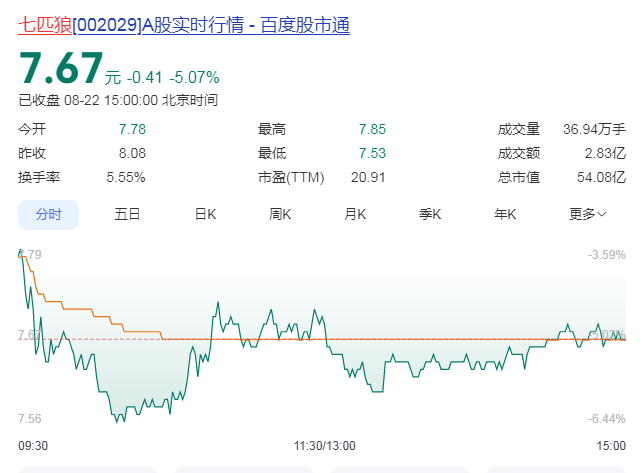Viewport: 643px width, 473px height.
Task: Click the 市盈(TTM) label
Action: pyautogui.click(x=291, y=177)
